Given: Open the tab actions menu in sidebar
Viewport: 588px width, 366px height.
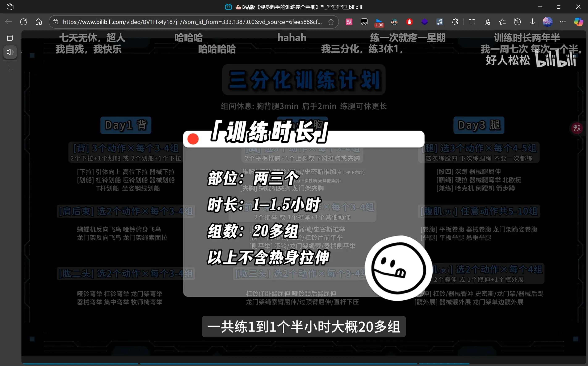Looking at the screenshot, I should pos(10,38).
